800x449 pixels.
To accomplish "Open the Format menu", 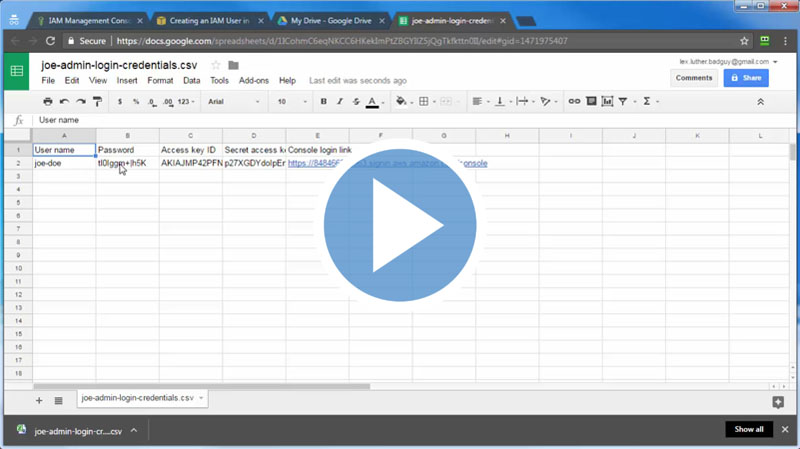I will [x=160, y=80].
